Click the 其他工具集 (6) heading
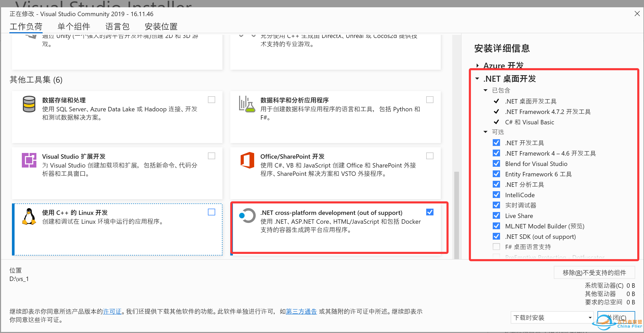644x333 pixels. [x=36, y=80]
